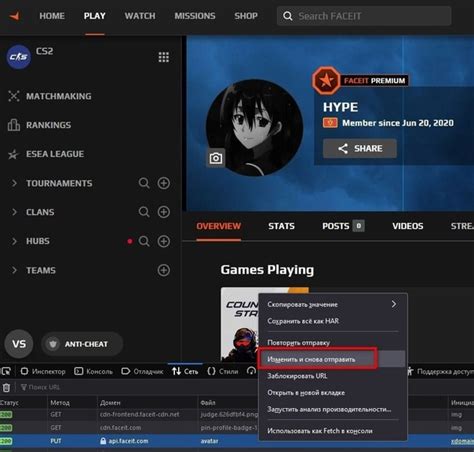Click the SHARE button on the profile
This screenshot has height=452, width=474.
[360, 148]
